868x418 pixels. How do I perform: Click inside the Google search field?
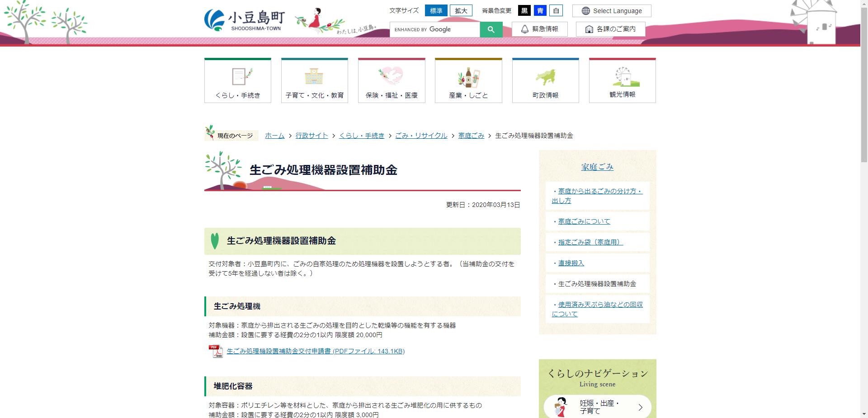434,29
